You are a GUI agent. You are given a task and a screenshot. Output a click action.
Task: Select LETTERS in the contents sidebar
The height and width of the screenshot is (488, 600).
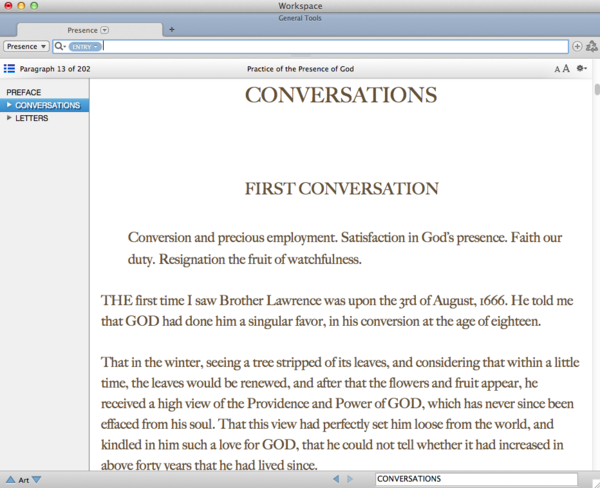tap(32, 118)
